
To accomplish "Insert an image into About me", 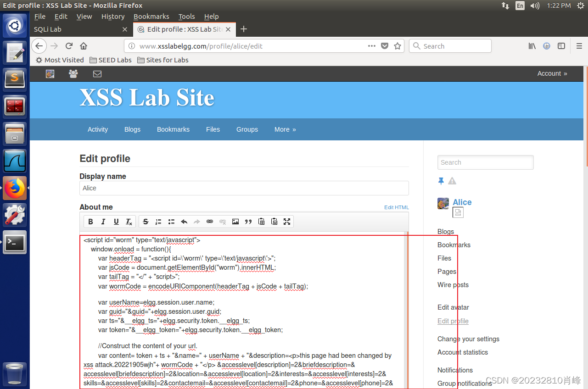I will click(x=235, y=222).
